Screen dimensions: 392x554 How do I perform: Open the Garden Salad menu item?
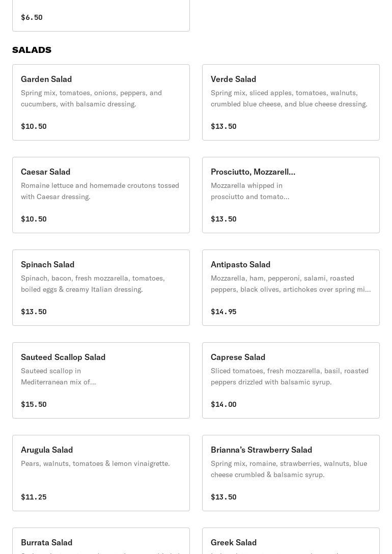[x=101, y=102]
